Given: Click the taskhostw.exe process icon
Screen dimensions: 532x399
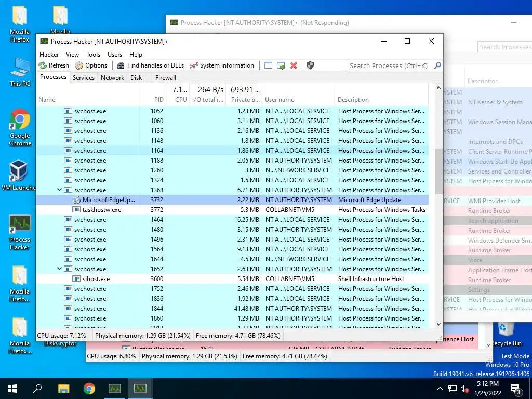Looking at the screenshot, I should (76, 210).
